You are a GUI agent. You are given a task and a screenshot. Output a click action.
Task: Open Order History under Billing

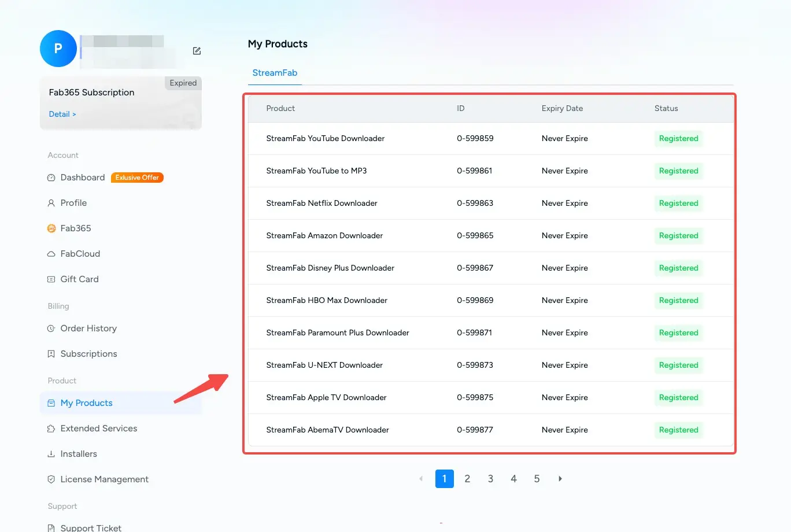pos(88,328)
